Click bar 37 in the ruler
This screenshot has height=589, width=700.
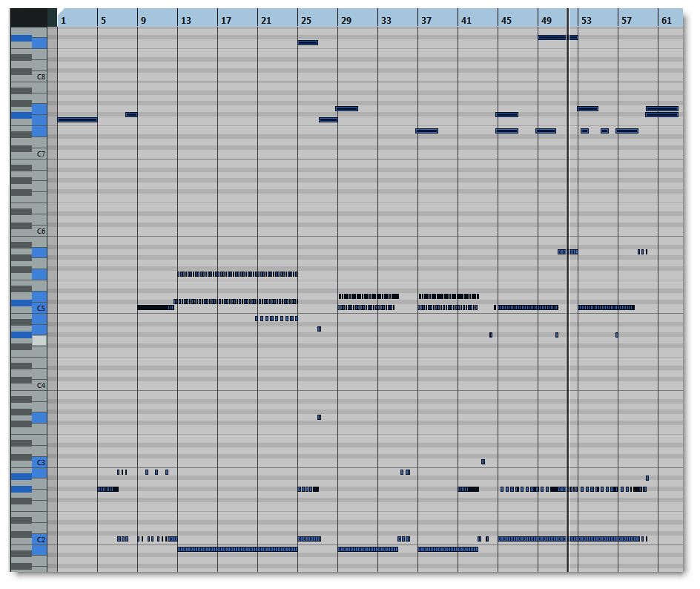(x=426, y=21)
